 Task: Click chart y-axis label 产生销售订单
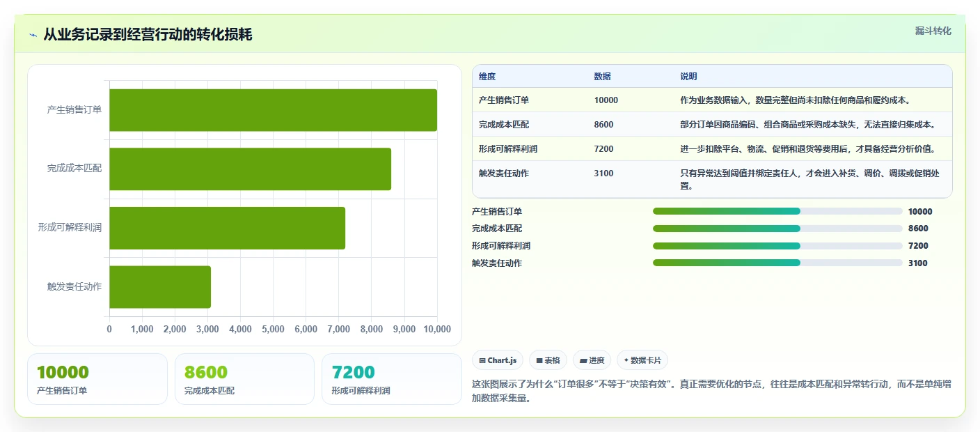tap(74, 110)
